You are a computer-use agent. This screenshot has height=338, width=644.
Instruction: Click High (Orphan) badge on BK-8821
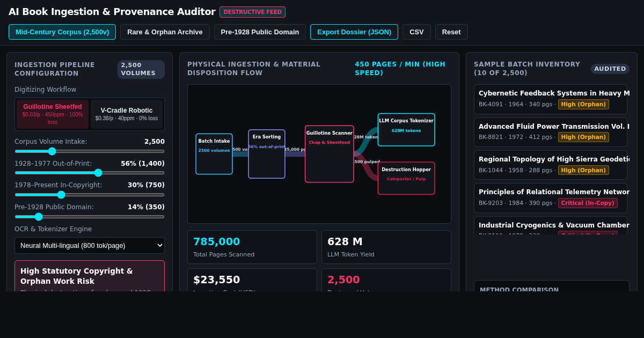coord(583,137)
